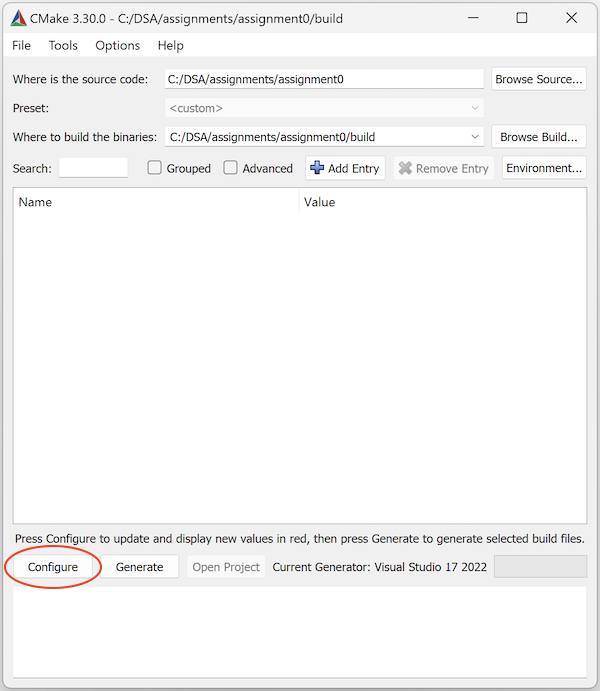Image resolution: width=600 pixels, height=691 pixels.
Task: Open the File menu
Action: pyautogui.click(x=21, y=45)
